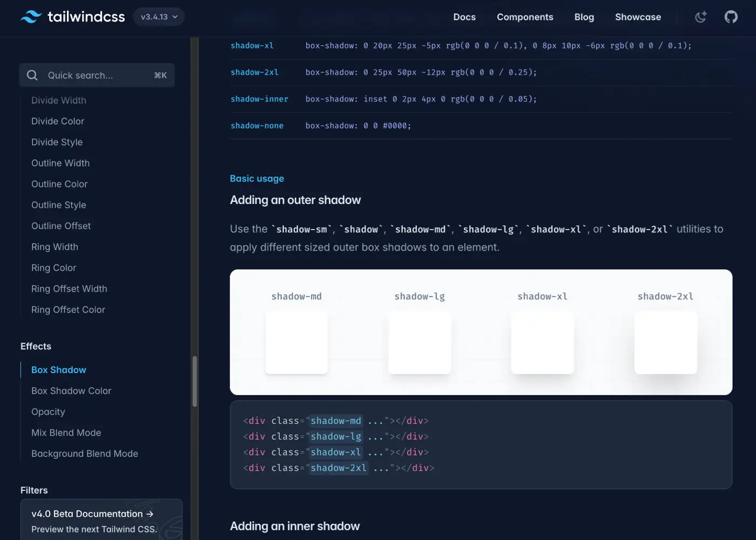Toggle dark mode theme switcher
This screenshot has height=540, width=756.
(x=700, y=17)
